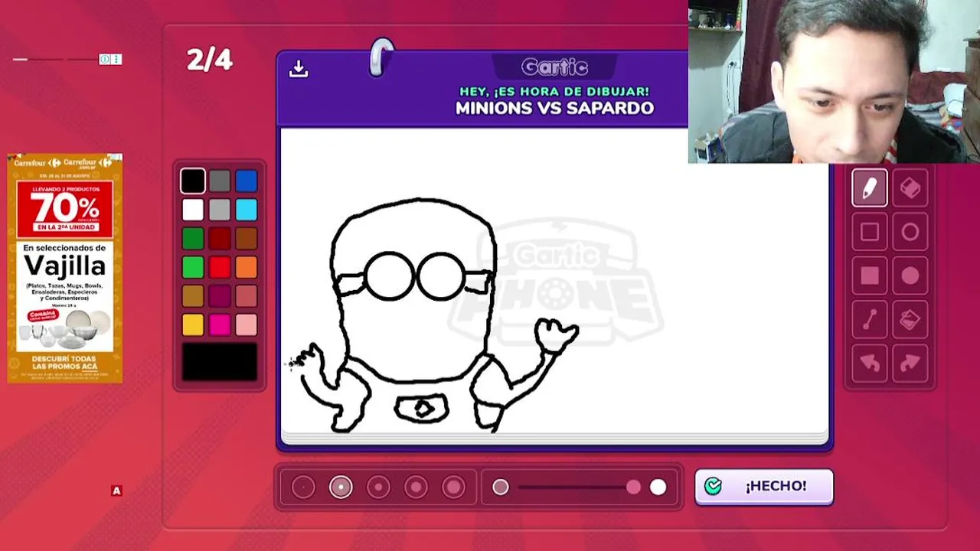This screenshot has height=551, width=980.
Task: Choose the light gray color swatch
Action: pos(220,210)
